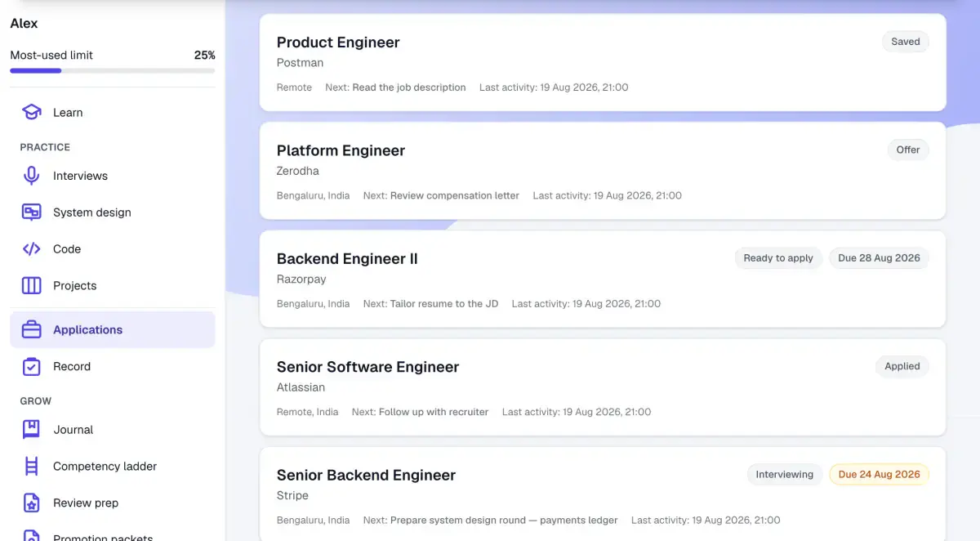Image resolution: width=980 pixels, height=541 pixels.
Task: Open the Journal page
Action: [113, 430]
